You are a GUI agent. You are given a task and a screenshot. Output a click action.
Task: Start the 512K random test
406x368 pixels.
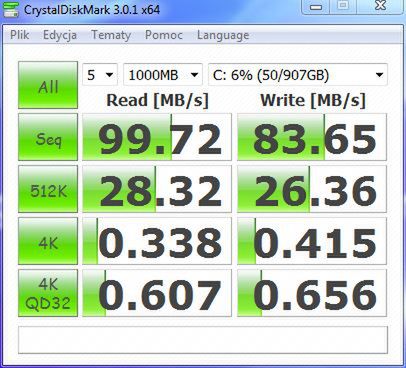(48, 189)
